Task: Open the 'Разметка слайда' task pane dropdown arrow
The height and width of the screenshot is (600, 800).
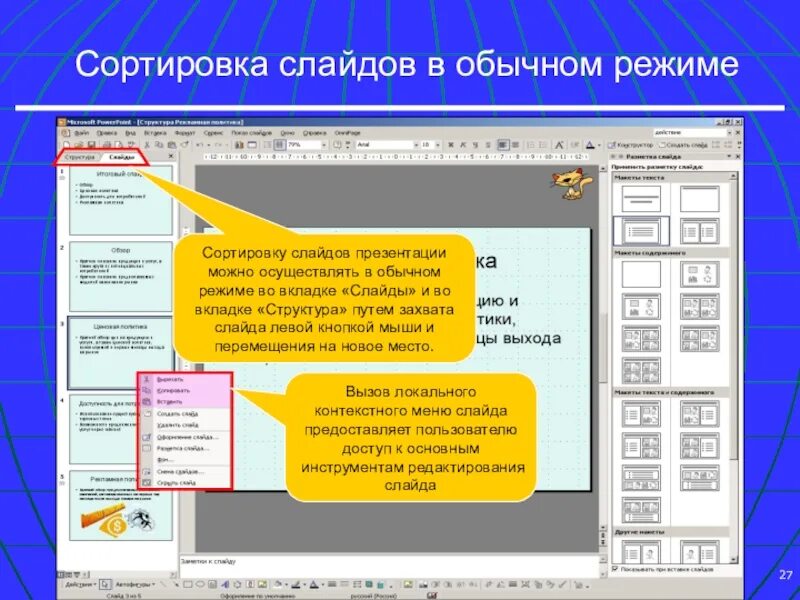Action: 730,157
